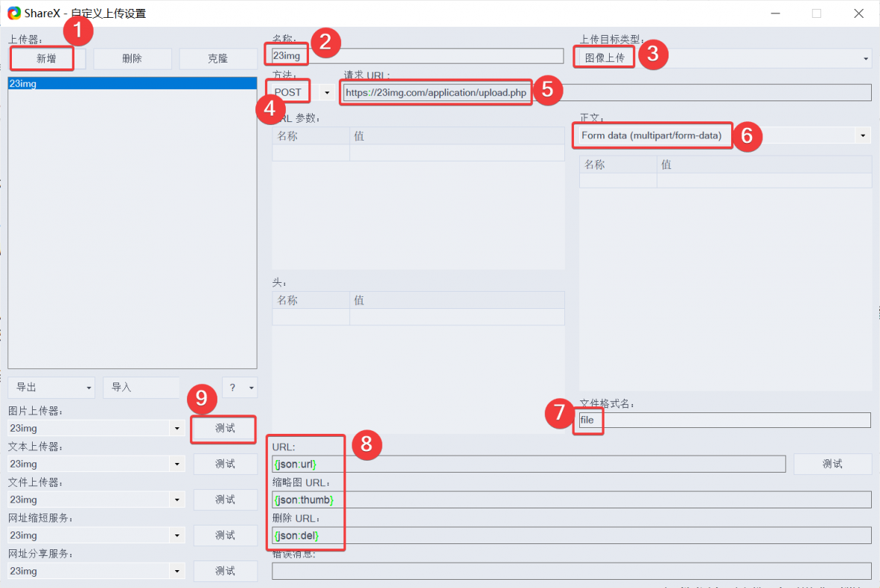Click the 删除 URL field with {json:del}

pos(570,536)
